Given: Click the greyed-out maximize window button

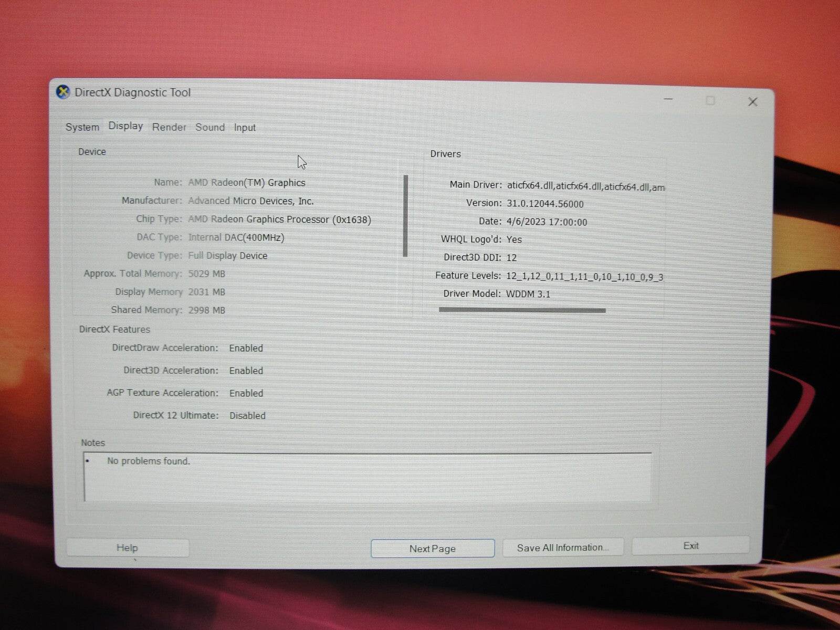Looking at the screenshot, I should (710, 100).
